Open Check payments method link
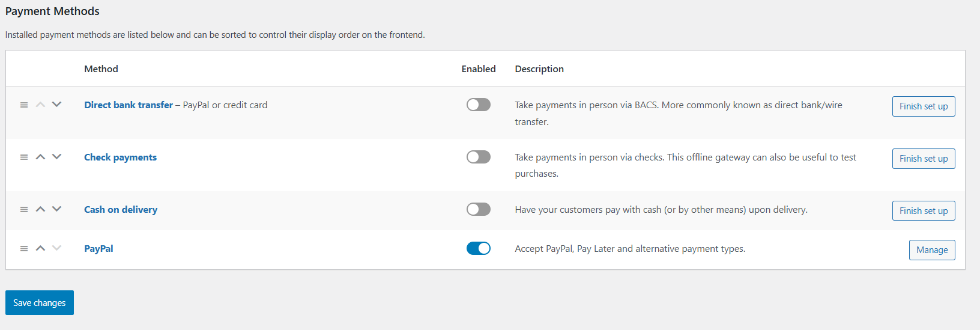The width and height of the screenshot is (980, 330). (x=120, y=157)
